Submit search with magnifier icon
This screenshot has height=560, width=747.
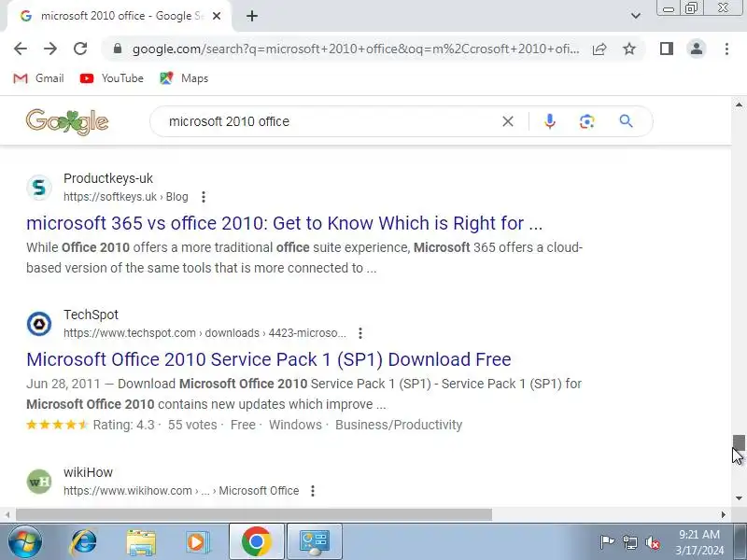[x=626, y=121]
